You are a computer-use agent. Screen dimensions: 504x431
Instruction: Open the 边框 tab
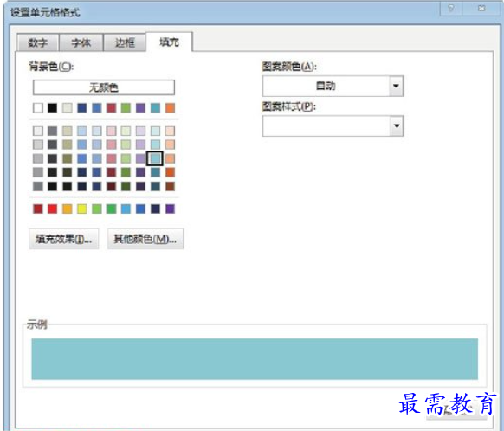click(125, 42)
